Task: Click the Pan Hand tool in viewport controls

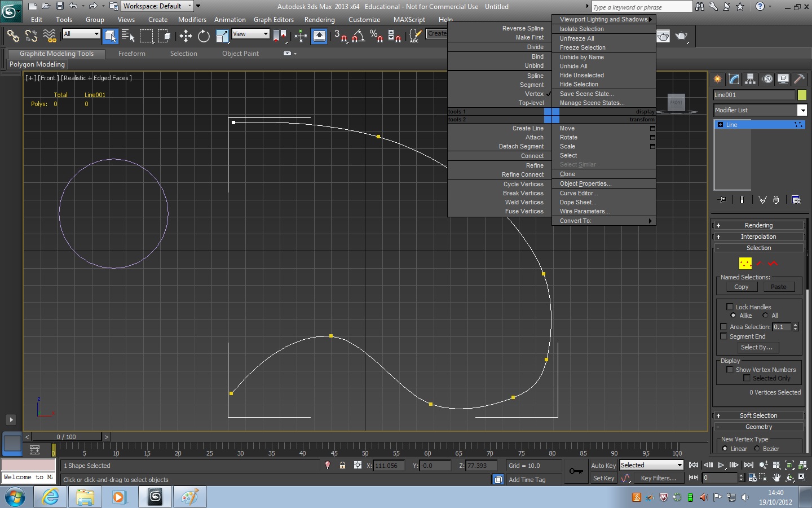Action: [x=776, y=478]
